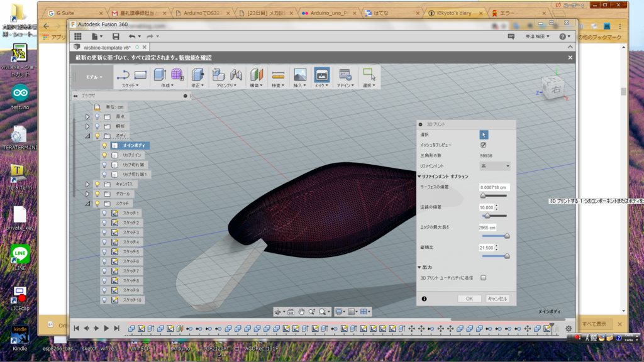Click the キャンセル button
The width and height of the screenshot is (644, 362).
(x=497, y=299)
